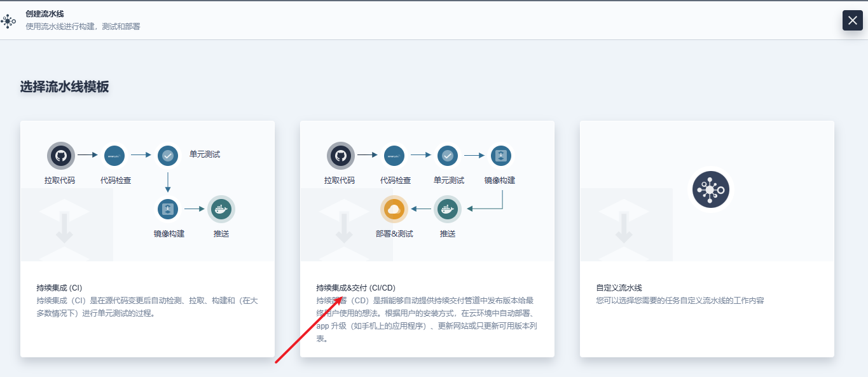The width and height of the screenshot is (868, 377).
Task: Click the image build icon in CI/CD template
Action: 501,155
